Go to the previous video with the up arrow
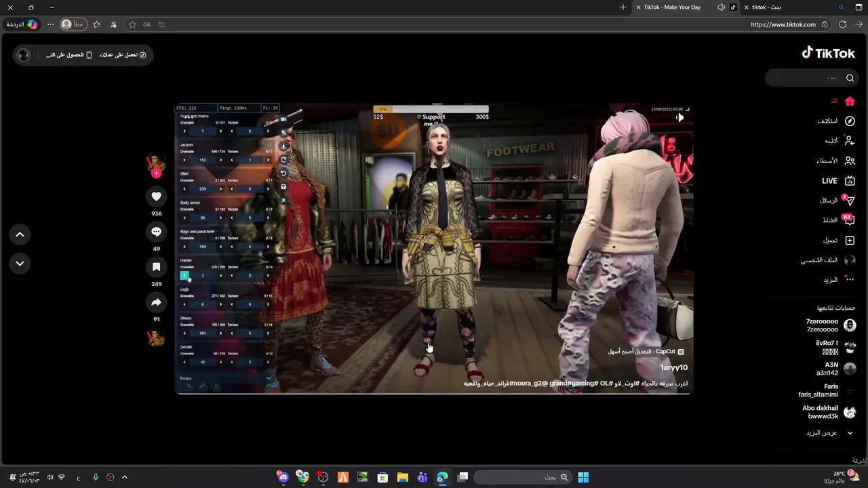Viewport: 868px width, 488px height. pyautogui.click(x=20, y=235)
